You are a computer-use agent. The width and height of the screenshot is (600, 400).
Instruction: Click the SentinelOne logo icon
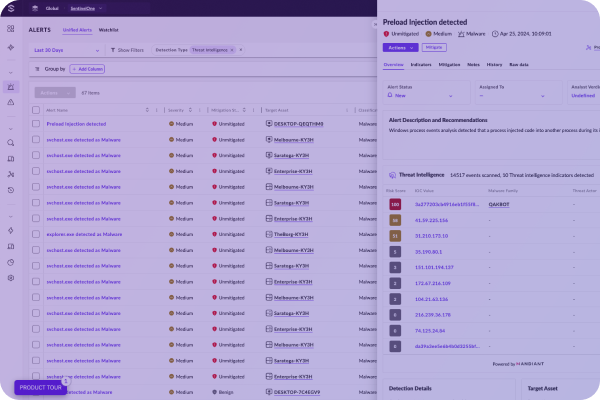(11, 8)
